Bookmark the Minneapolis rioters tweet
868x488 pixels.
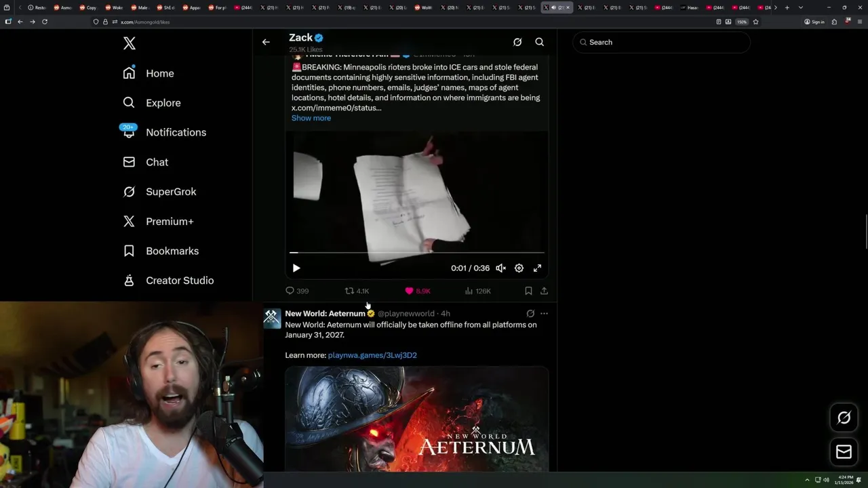(528, 291)
